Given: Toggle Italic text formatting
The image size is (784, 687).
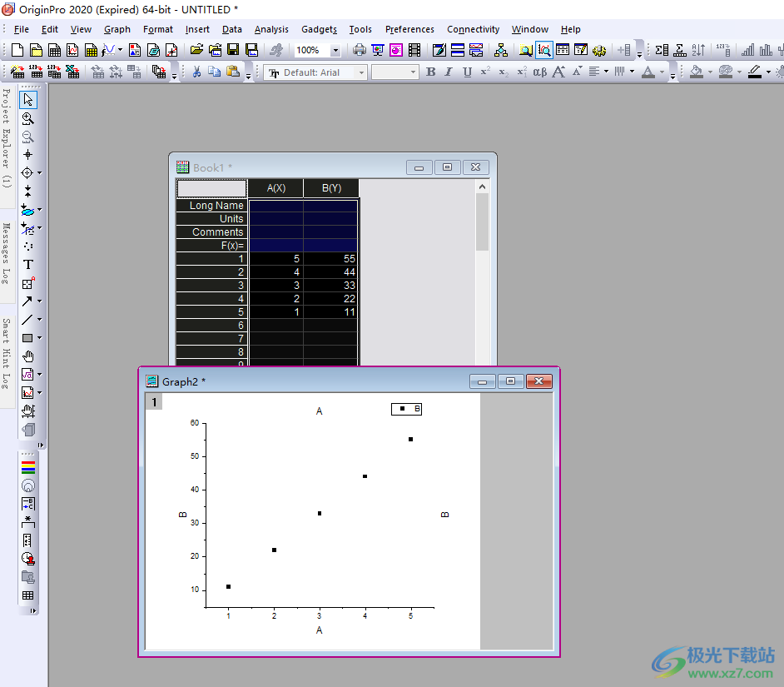Looking at the screenshot, I should click(x=449, y=72).
